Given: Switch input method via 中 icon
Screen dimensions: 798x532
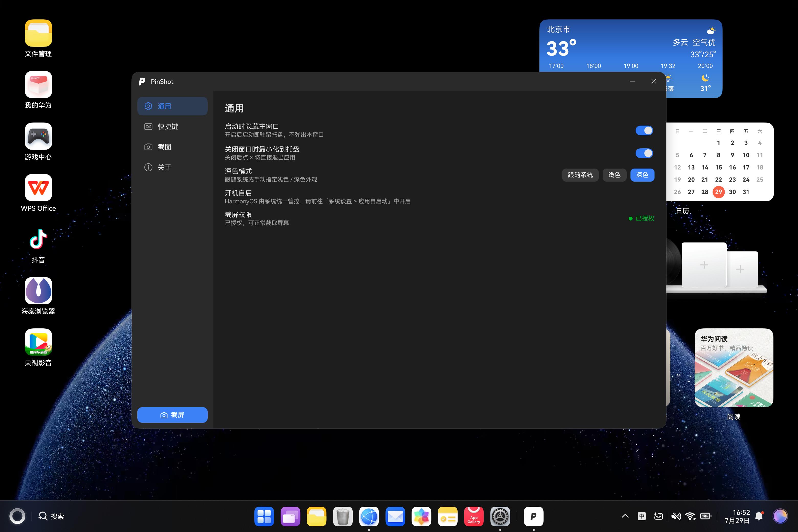Looking at the screenshot, I should [x=641, y=516].
